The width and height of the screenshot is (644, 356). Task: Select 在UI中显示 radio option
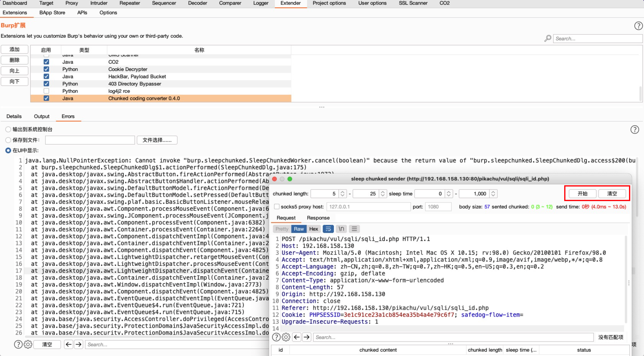coord(8,150)
